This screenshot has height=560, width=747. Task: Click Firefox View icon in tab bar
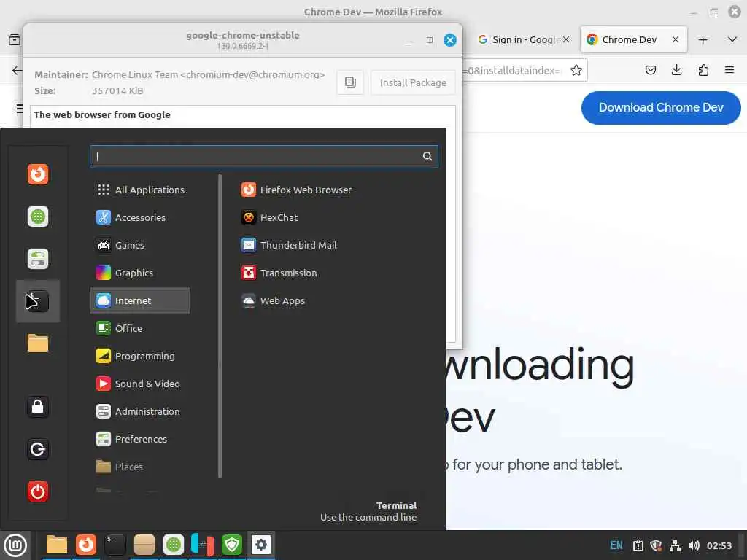15,39
